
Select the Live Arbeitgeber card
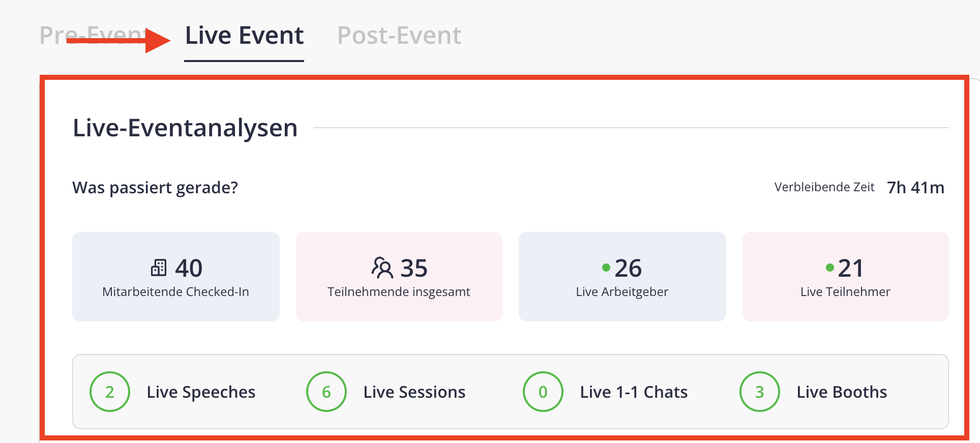pyautogui.click(x=622, y=277)
